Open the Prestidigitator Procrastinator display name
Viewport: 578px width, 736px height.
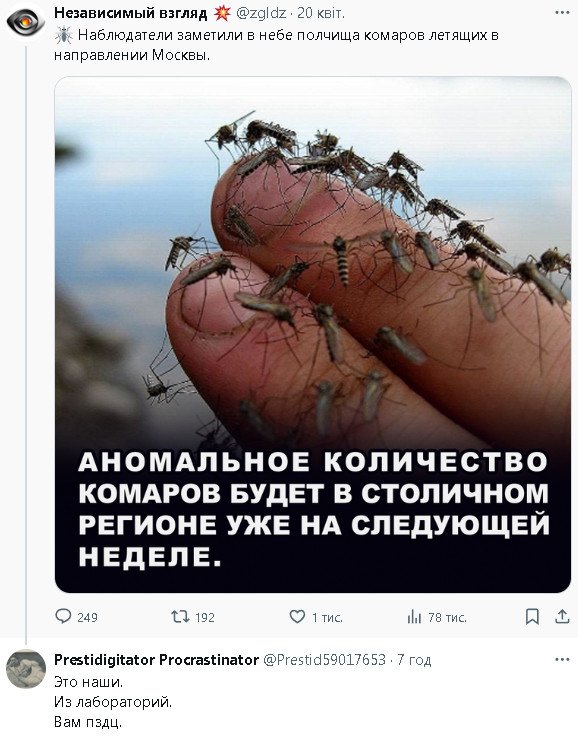point(156,659)
